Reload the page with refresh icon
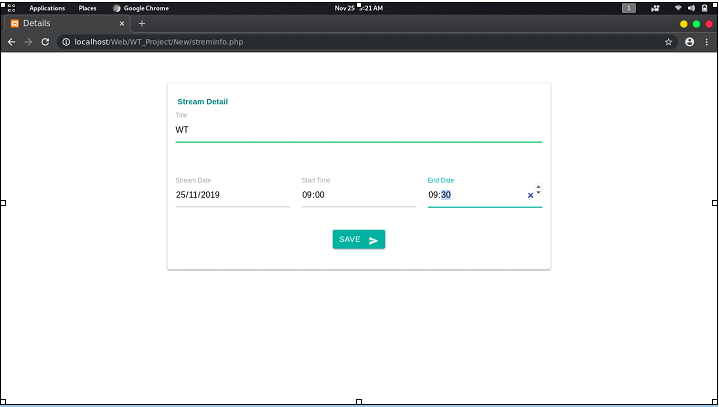719x407 pixels. (45, 42)
